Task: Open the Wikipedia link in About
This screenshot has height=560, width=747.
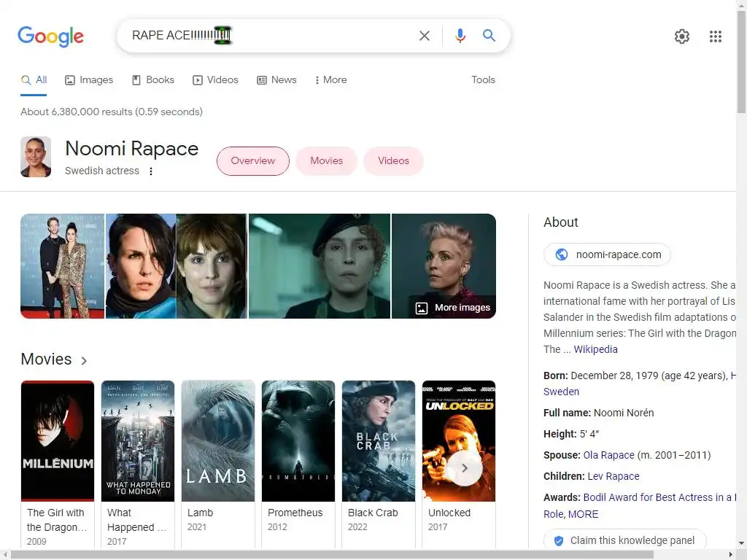Action: pos(595,349)
